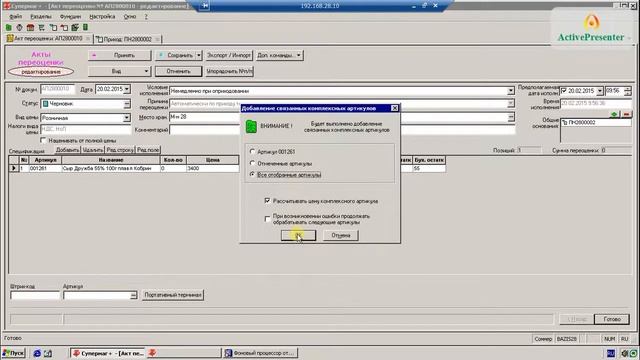This screenshot has height=360, width=640.
Task: Click the Бух. остаток column header
Action: 429,160
